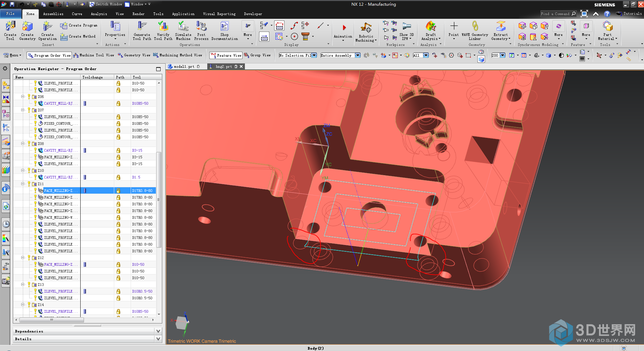The image size is (644, 351).
Task: Switch to the Visual Reporting tab
Action: [x=219, y=14]
